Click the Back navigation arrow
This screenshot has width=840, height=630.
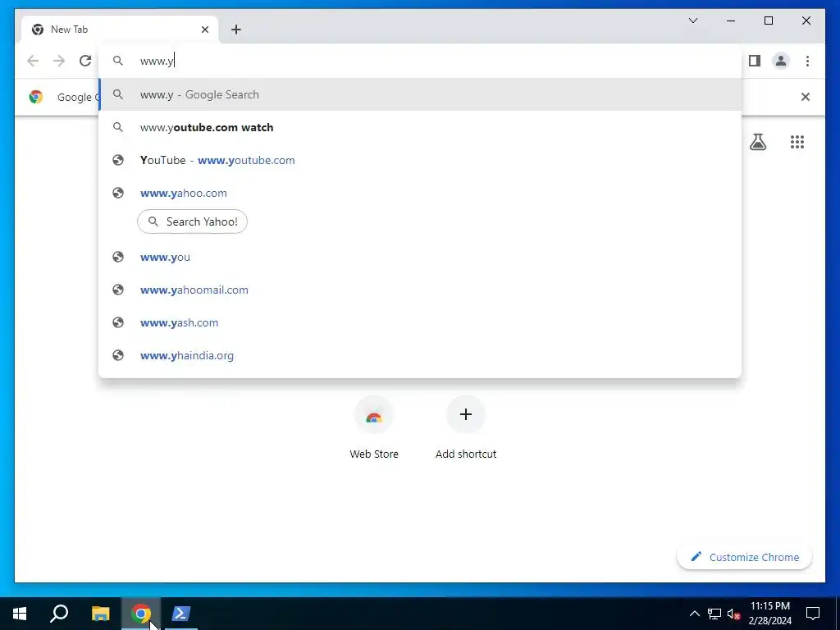point(33,61)
